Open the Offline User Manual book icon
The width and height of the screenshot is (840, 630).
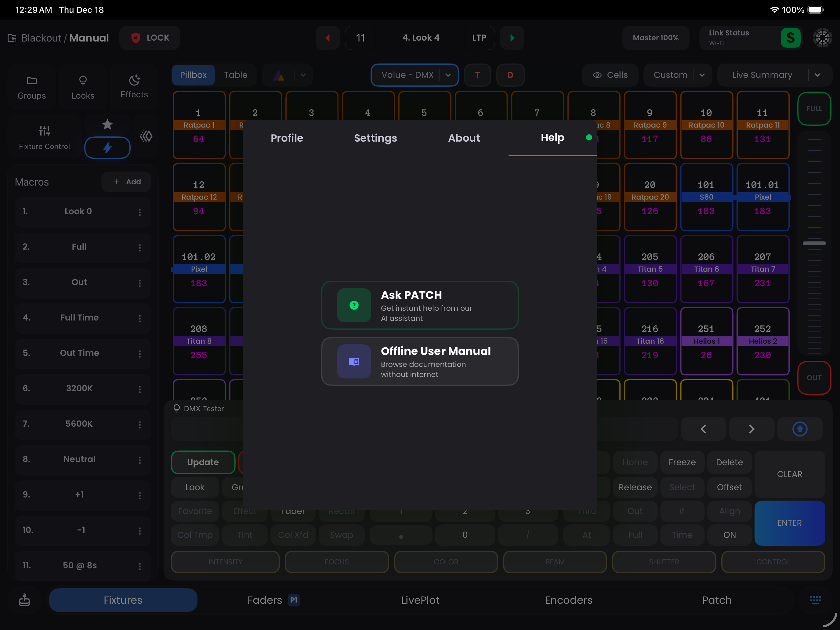coord(353,361)
